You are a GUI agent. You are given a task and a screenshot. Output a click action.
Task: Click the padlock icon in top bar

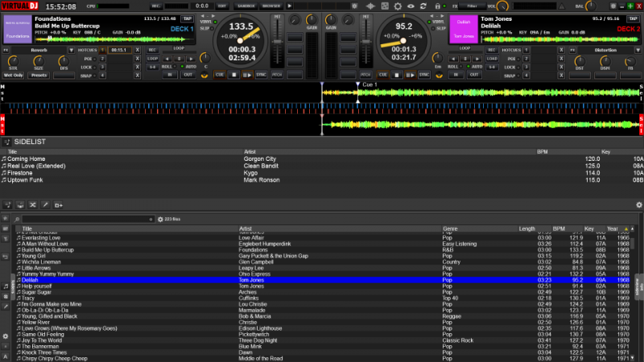click(x=437, y=6)
